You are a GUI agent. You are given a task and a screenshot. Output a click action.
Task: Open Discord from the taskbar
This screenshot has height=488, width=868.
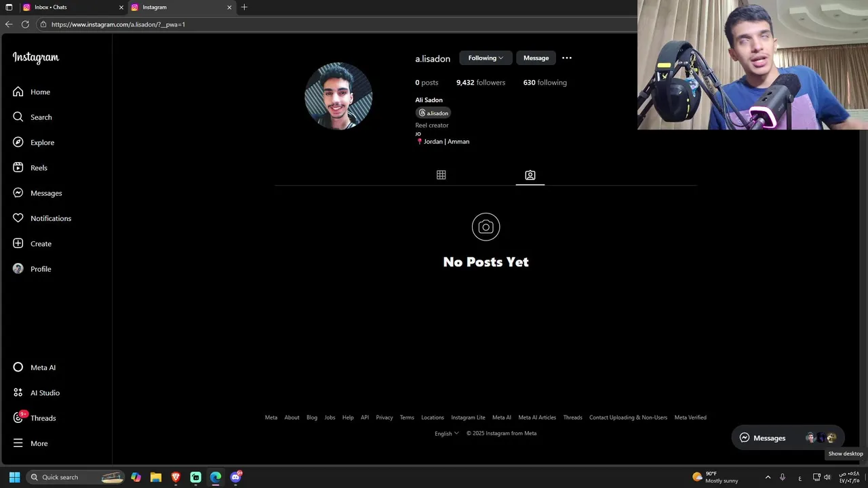point(236,477)
